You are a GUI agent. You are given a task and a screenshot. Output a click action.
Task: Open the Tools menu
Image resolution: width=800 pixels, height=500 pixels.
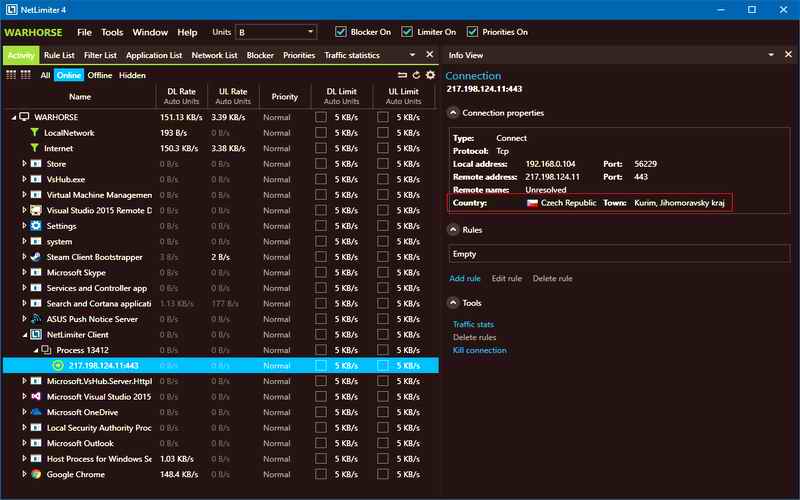[112, 32]
